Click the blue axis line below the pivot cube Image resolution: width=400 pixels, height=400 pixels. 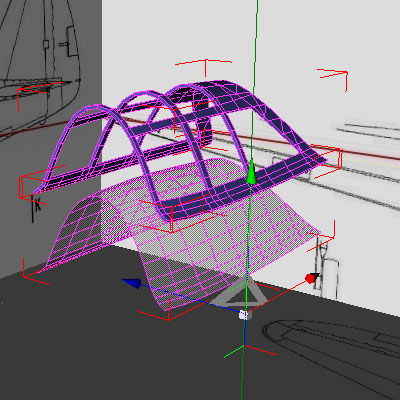click(245, 333)
